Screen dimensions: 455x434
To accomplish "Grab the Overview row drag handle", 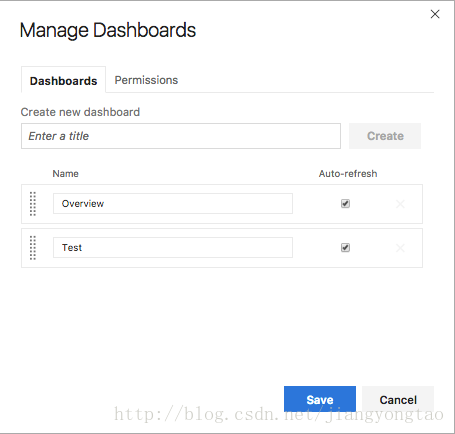I will point(33,204).
